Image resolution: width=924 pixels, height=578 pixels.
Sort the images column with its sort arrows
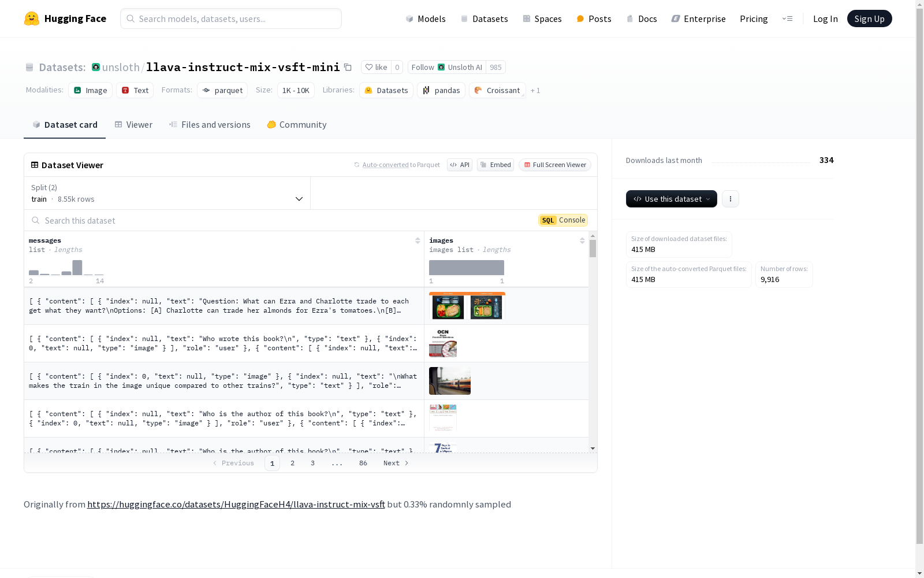(x=582, y=240)
